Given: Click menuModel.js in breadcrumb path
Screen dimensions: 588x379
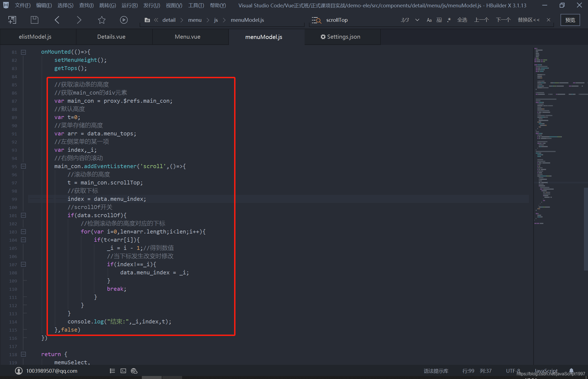Looking at the screenshot, I should [247, 20].
